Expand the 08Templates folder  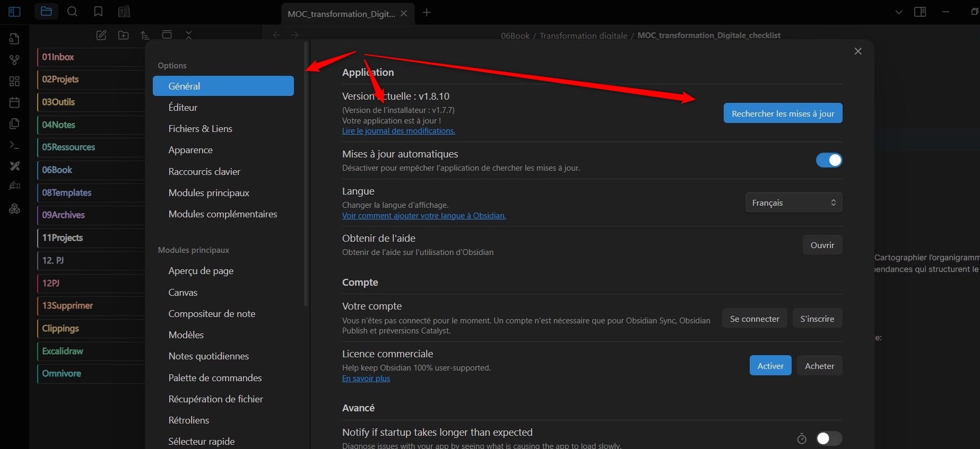point(91,192)
